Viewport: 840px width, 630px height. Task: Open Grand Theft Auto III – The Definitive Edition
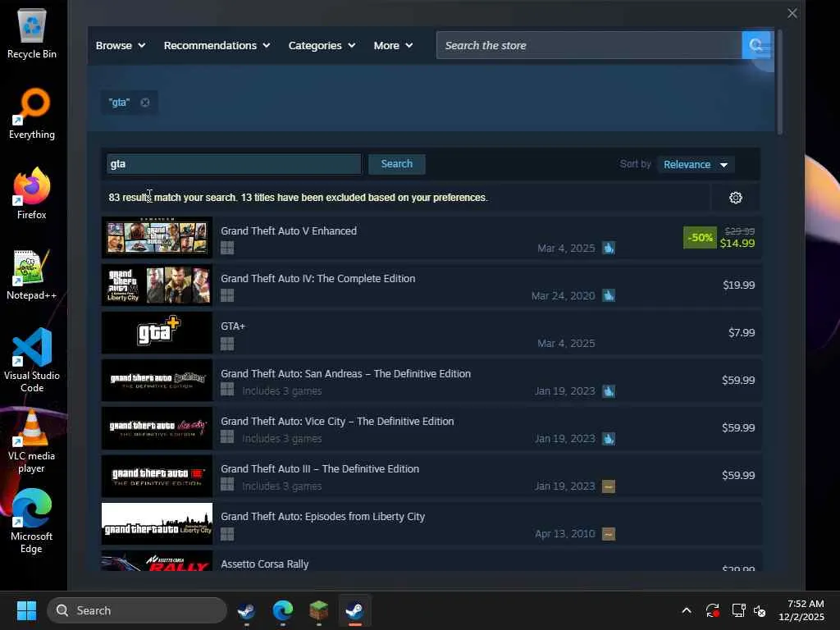320,468
